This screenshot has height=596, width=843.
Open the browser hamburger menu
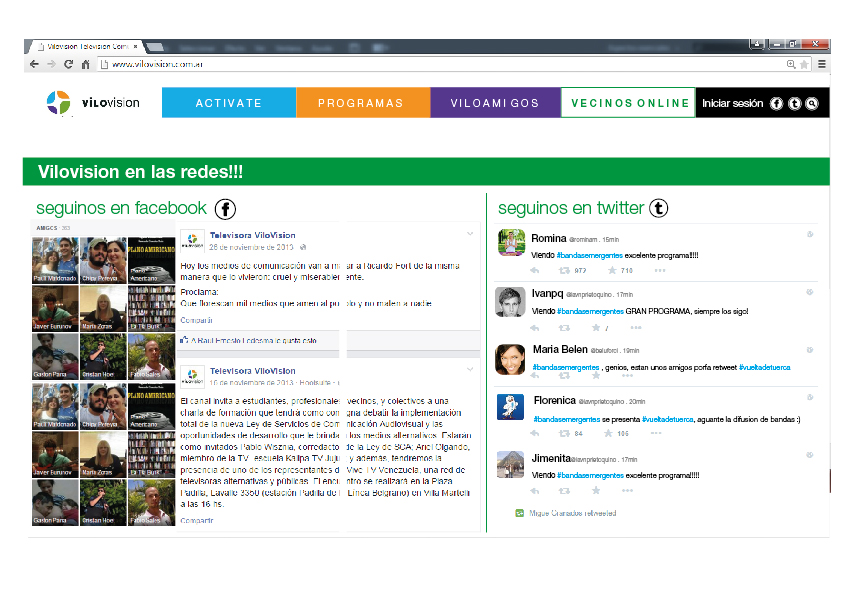click(821, 63)
